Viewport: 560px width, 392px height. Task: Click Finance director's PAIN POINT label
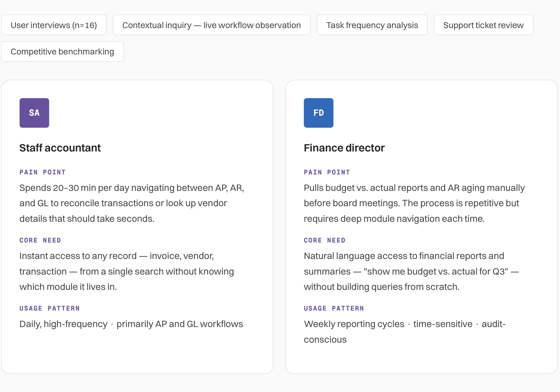tap(327, 172)
